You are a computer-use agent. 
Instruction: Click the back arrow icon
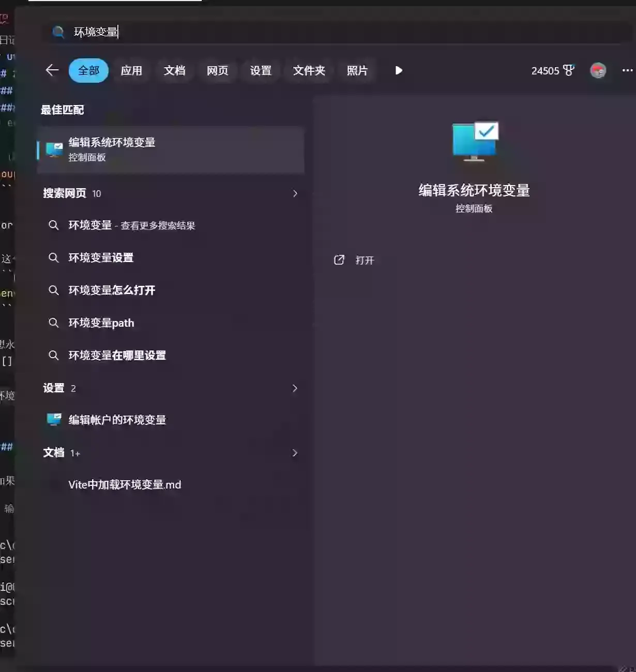(x=52, y=70)
